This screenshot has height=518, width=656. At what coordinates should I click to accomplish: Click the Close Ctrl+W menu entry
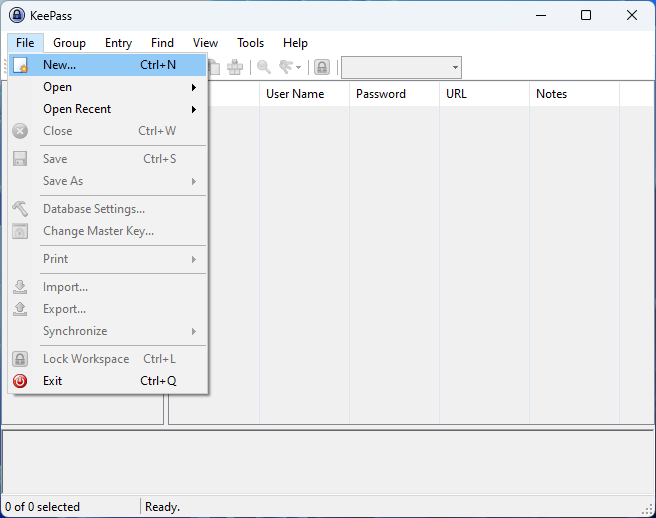[108, 131]
